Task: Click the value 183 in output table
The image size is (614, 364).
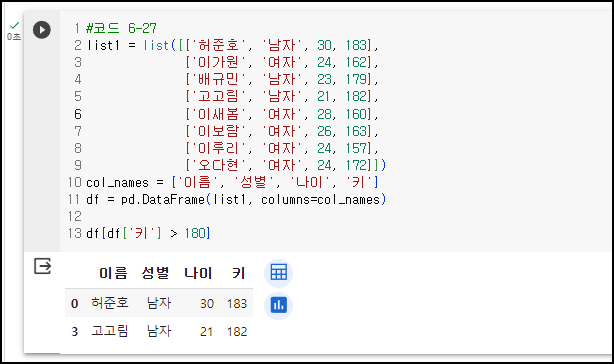Action: pyautogui.click(x=237, y=303)
